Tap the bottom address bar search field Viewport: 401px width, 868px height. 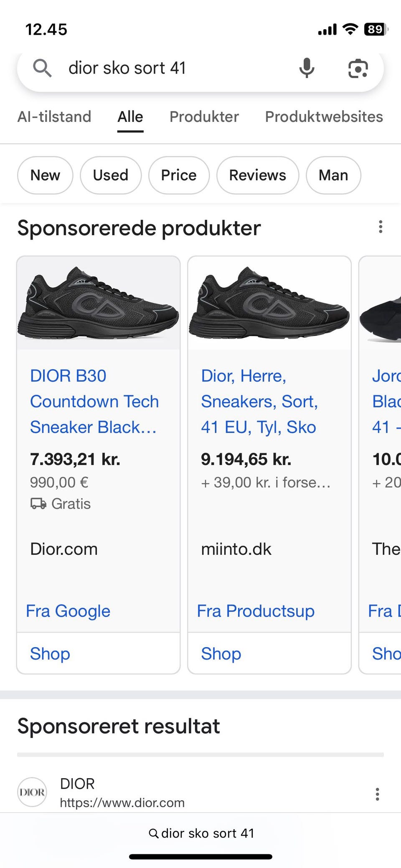(201, 833)
